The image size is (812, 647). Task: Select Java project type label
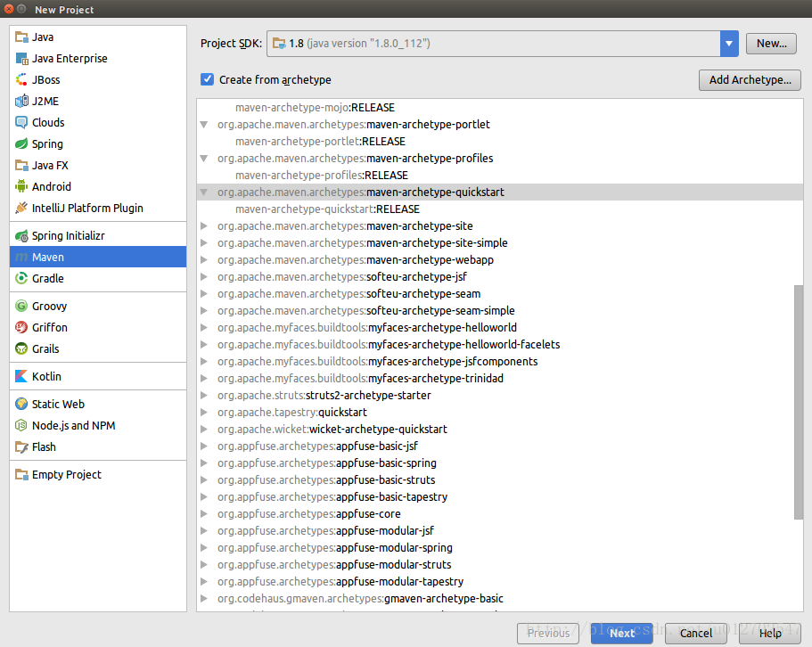pyautogui.click(x=43, y=37)
